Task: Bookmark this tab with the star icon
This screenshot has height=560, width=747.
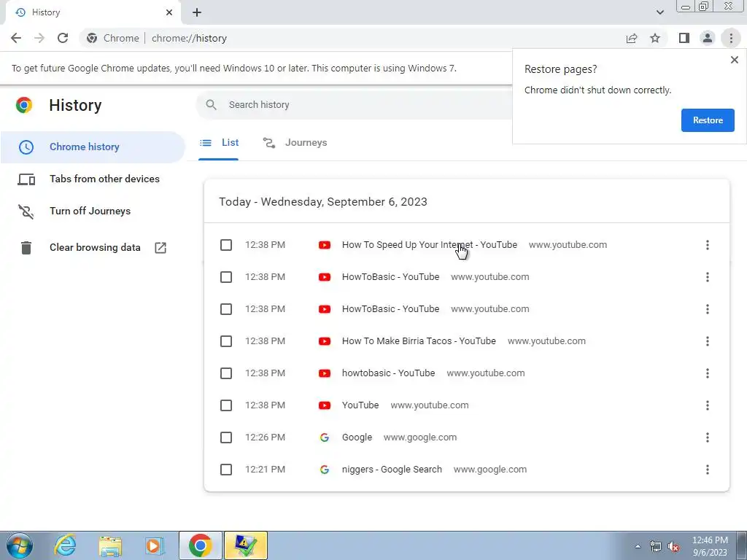Action: tap(655, 38)
